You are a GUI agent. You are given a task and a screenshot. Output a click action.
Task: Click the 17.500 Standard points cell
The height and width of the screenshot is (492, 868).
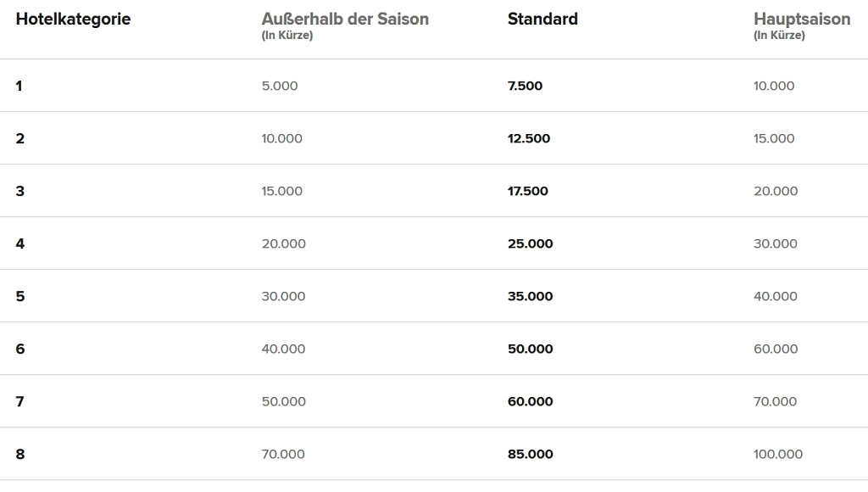pos(527,191)
